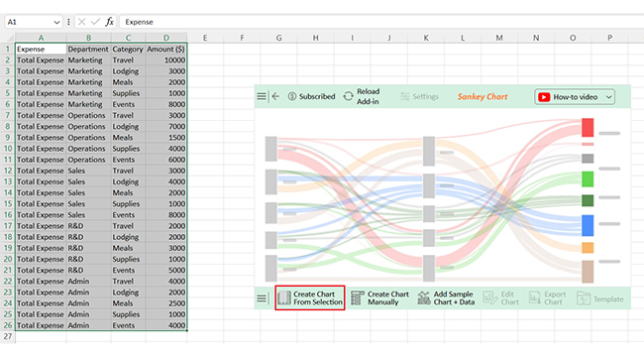644x357 pixels.
Task: Click Create Chart From Selection icon
Action: 284,297
